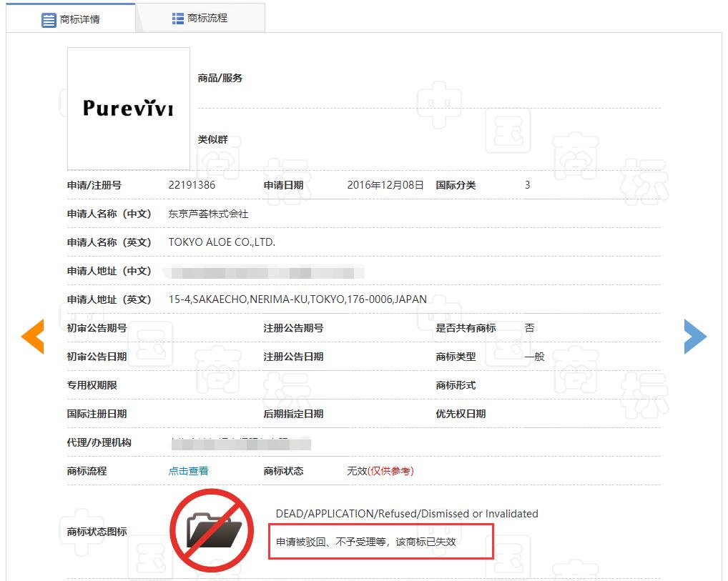Click the 申请被驳回 status explanation text
Viewport: 728px width, 581px height.
point(366,542)
